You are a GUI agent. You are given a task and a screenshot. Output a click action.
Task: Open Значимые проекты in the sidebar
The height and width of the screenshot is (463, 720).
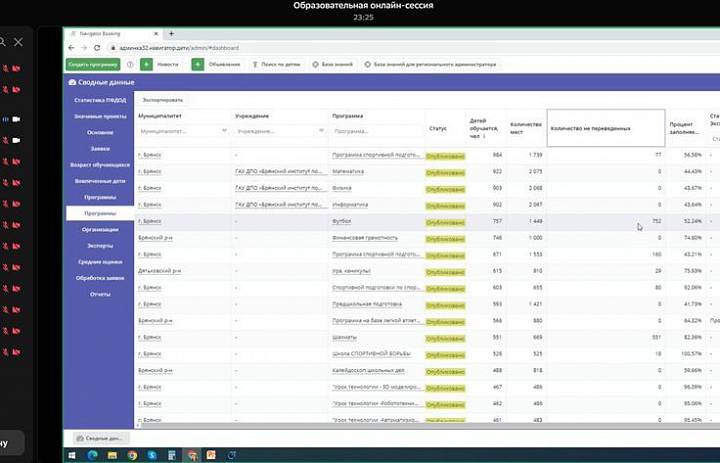100,116
